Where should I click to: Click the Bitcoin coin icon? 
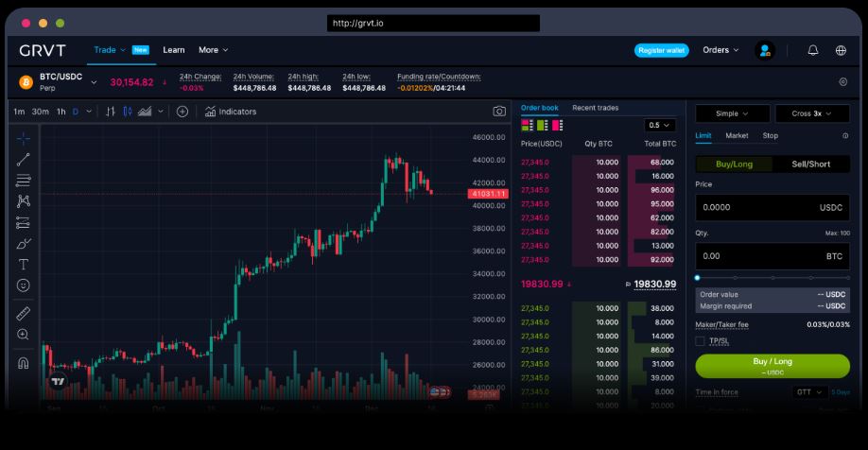[26, 82]
